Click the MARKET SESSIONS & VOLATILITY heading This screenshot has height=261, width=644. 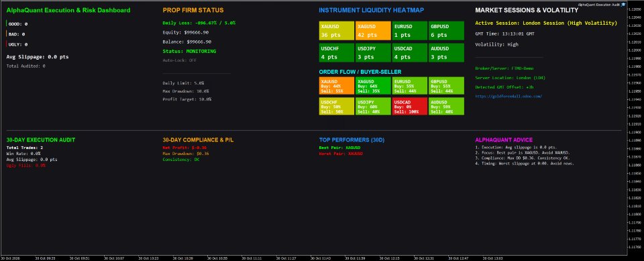pyautogui.click(x=527, y=10)
